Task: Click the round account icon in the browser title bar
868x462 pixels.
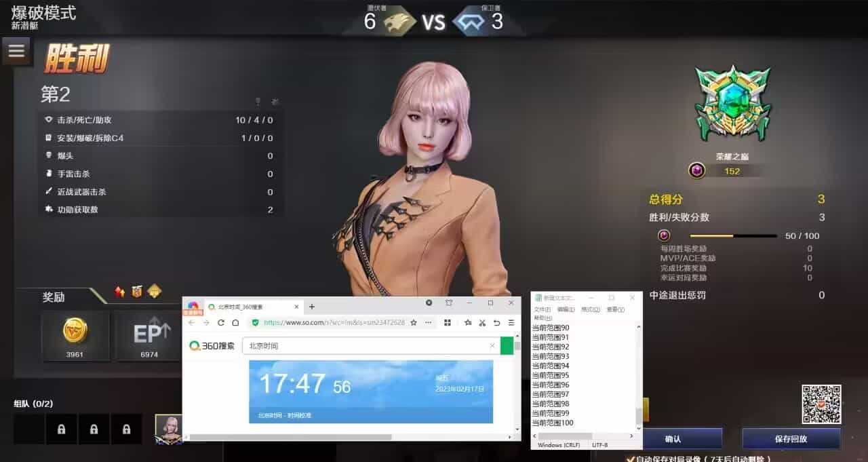Action: pos(429,303)
